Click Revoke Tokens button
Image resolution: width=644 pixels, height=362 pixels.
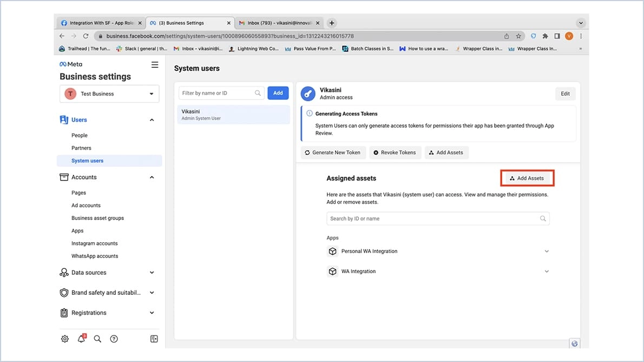tap(395, 152)
